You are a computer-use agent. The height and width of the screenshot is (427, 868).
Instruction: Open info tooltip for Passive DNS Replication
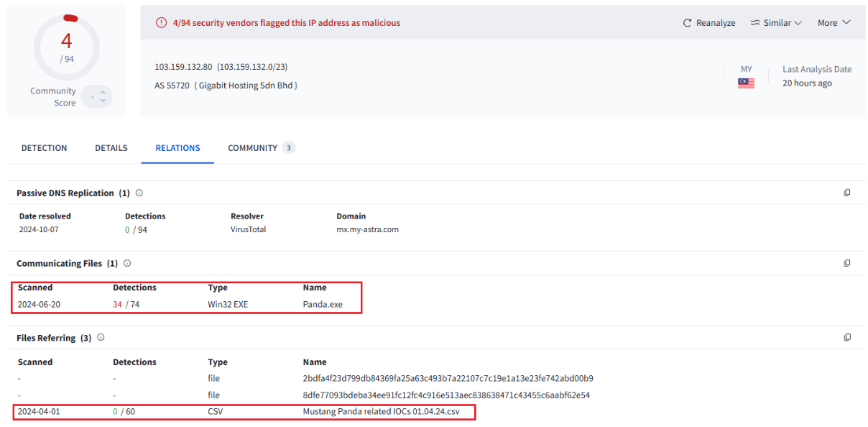point(139,193)
